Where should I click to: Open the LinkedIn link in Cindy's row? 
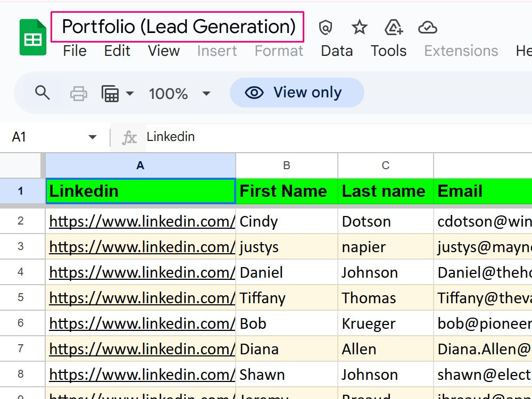pos(142,221)
